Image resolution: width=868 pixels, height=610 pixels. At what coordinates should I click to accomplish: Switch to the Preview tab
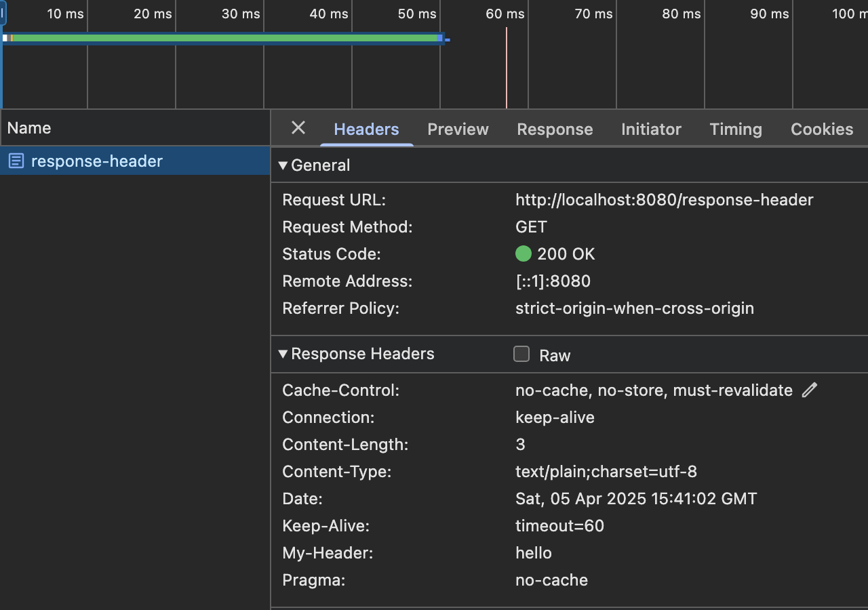(458, 129)
